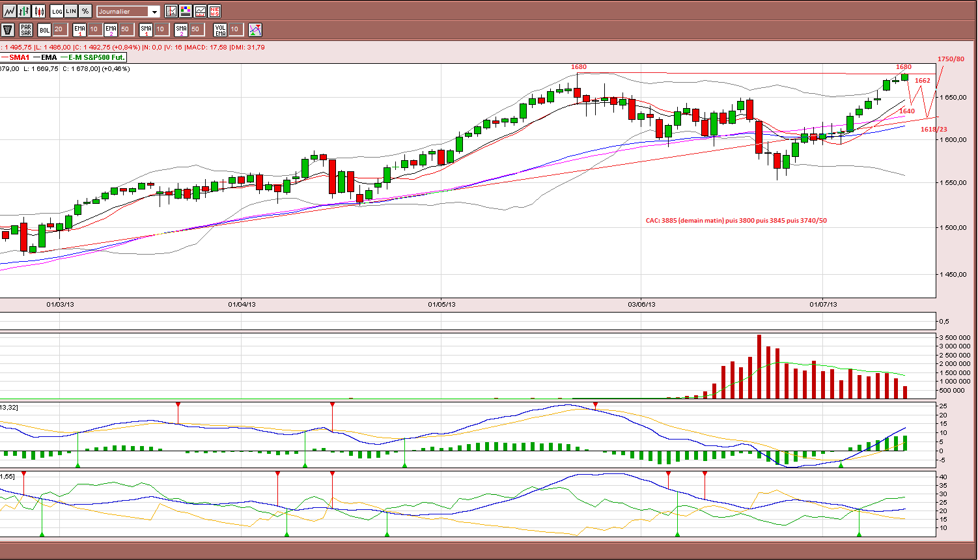The image size is (978, 560).
Task: Click the 01/07/13 date label
Action: click(x=823, y=304)
